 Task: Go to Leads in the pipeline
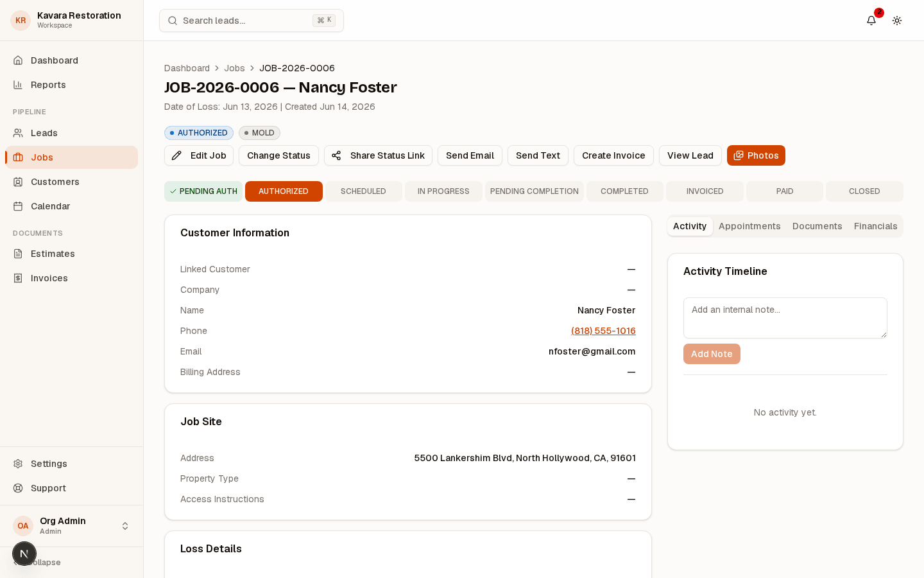(71, 133)
